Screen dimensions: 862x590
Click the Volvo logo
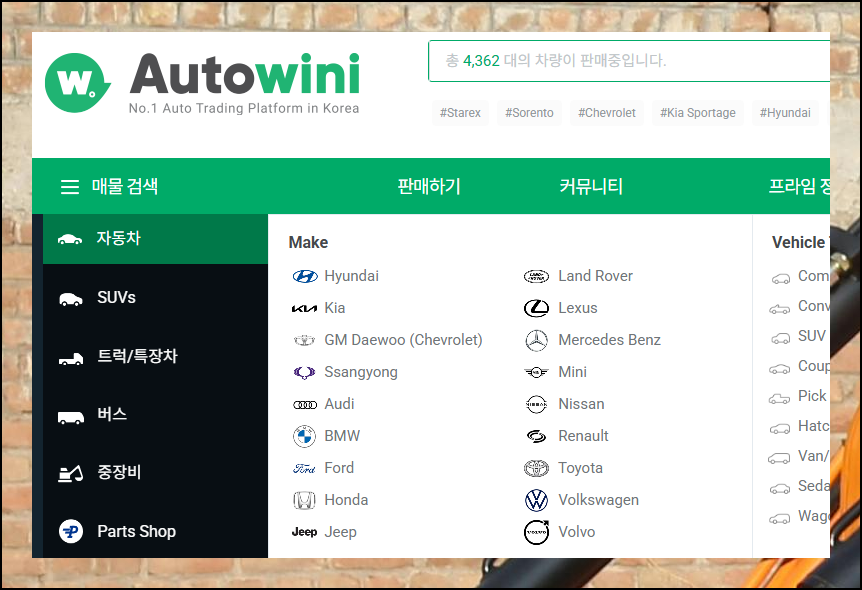pos(537,532)
